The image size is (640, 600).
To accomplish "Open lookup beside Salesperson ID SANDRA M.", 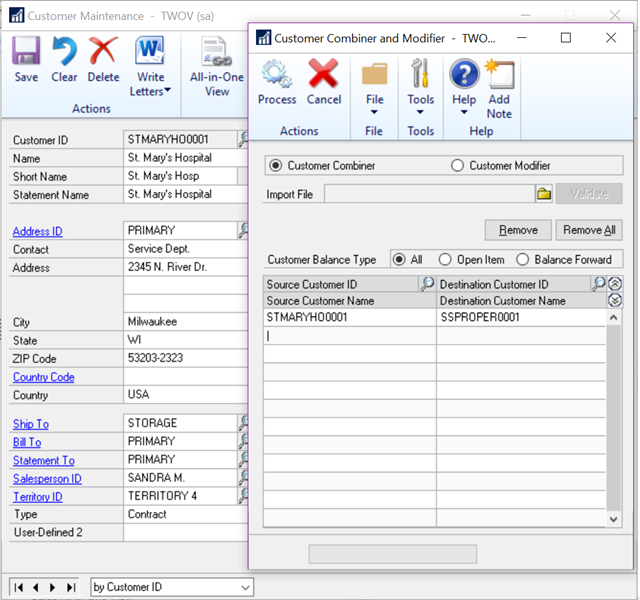I will 243,478.
